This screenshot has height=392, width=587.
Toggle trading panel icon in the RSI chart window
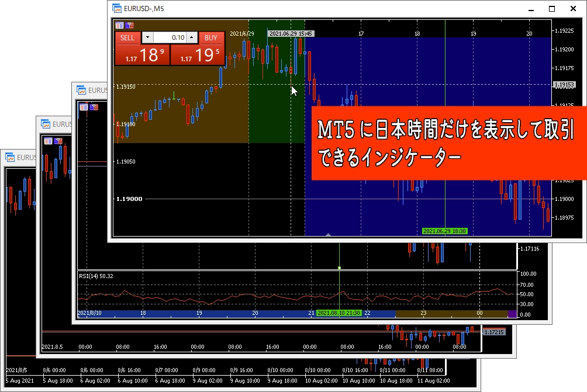coord(84,107)
